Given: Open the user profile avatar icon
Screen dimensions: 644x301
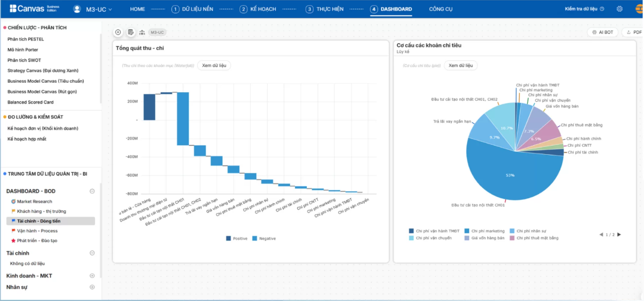Looking at the screenshot, I should tap(77, 9).
